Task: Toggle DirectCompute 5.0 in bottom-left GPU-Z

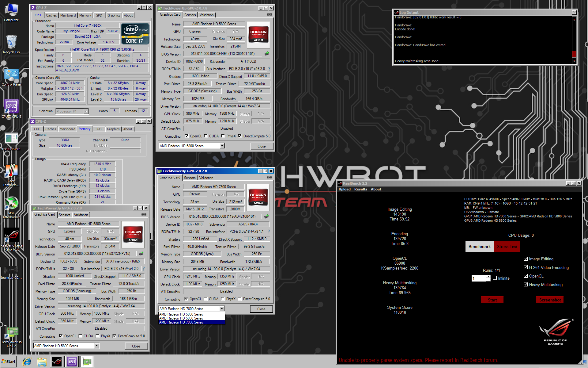Action: point(114,336)
